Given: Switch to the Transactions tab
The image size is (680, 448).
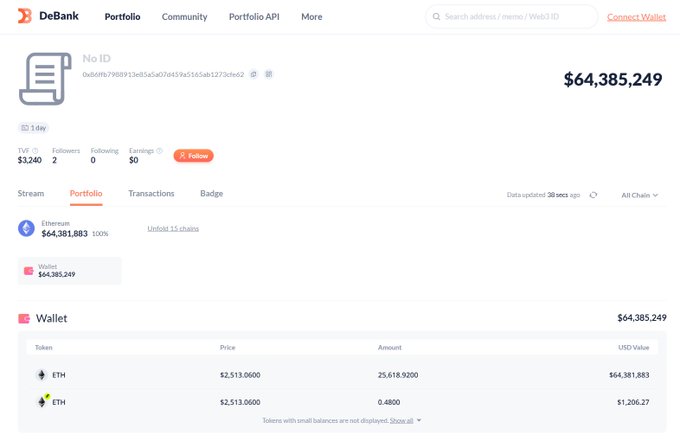Looking at the screenshot, I should click(x=151, y=193).
